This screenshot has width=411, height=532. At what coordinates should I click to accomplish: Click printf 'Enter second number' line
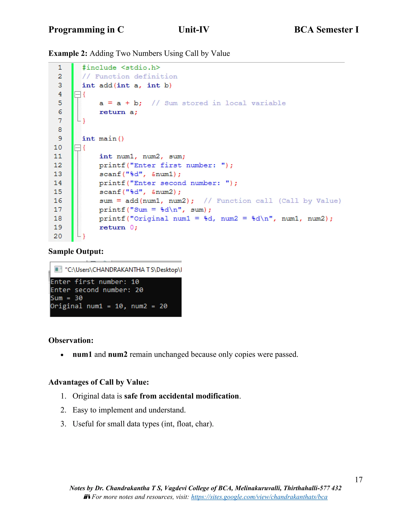[168, 183]
